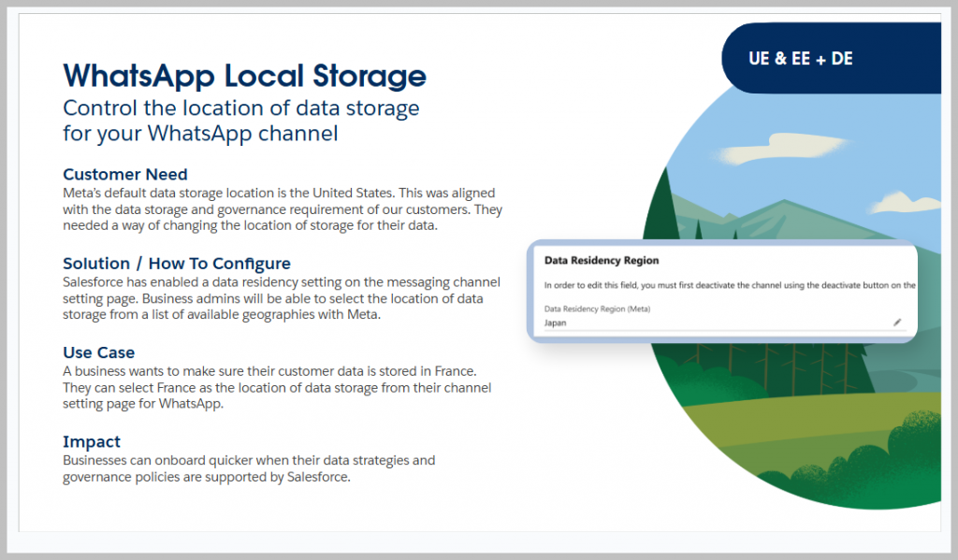Screen dimensions: 958x560
Task: Click the Impact heading
Action: click(x=92, y=441)
